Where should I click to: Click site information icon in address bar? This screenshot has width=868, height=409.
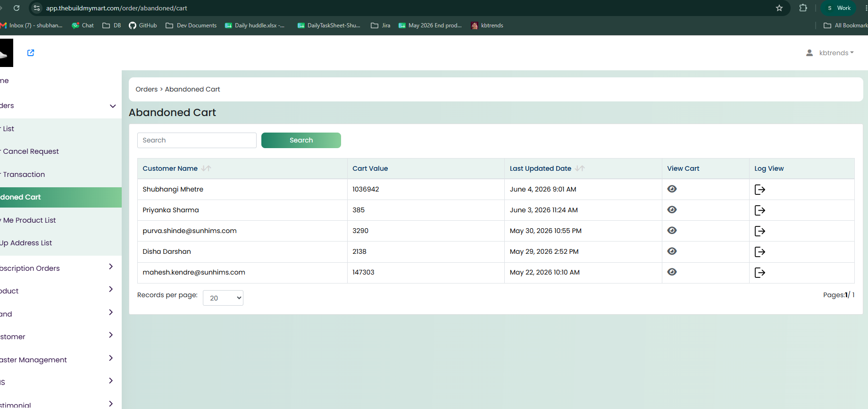pyautogui.click(x=37, y=8)
